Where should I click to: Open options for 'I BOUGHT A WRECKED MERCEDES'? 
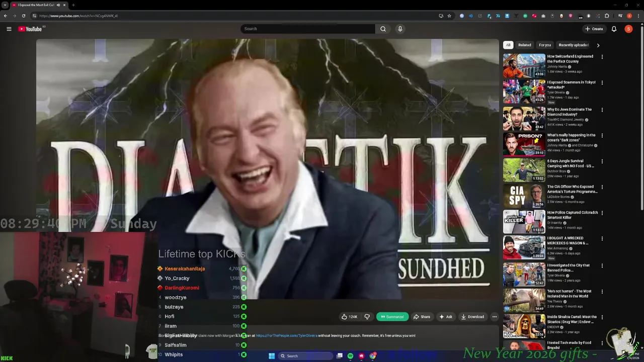[602, 238]
